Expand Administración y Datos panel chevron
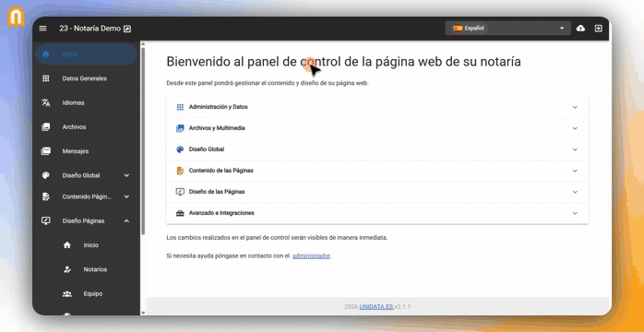 pyautogui.click(x=575, y=107)
